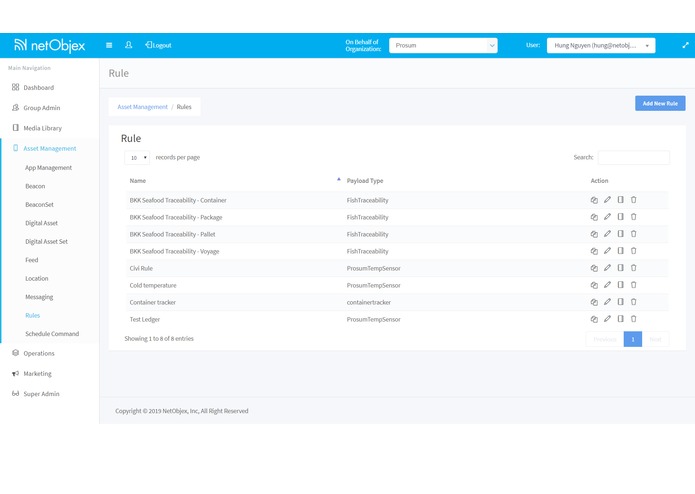The width and height of the screenshot is (695, 494).
Task: Click the netObjex logo
Action: [49, 45]
